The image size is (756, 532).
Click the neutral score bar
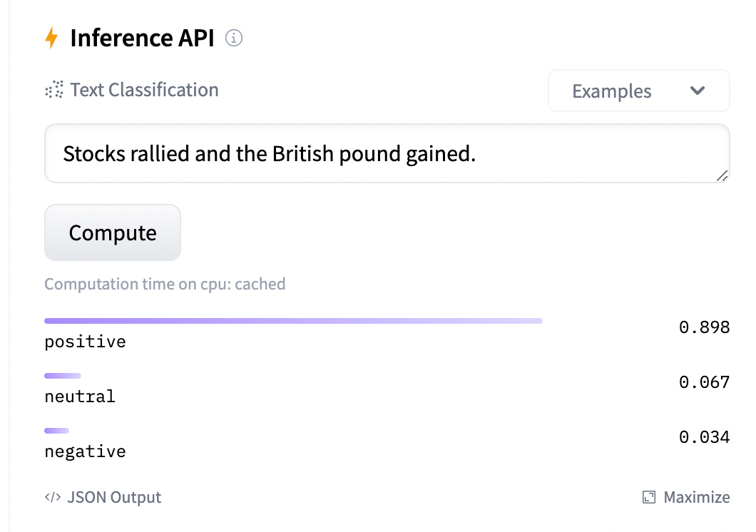click(x=62, y=375)
